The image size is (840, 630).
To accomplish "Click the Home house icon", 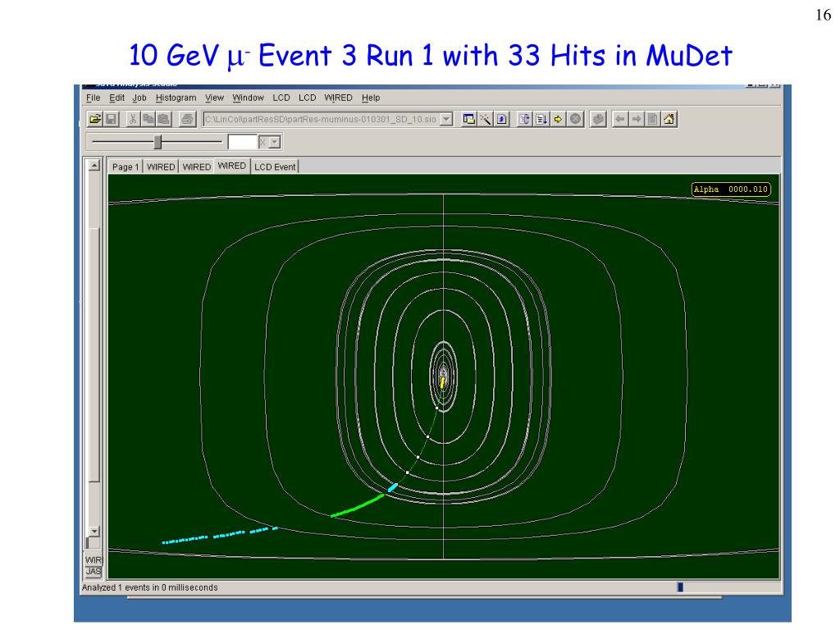I will coord(669,119).
